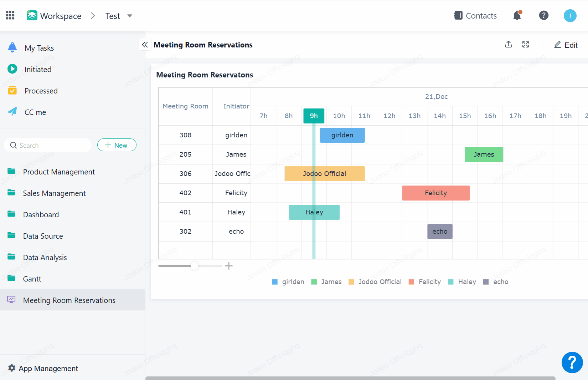Enter fullscreen with the expand icon

[x=526, y=45]
